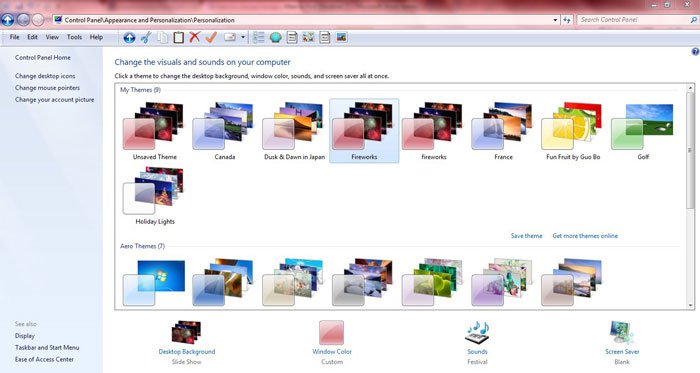Viewport: 700px width, 373px height.
Task: Select the lowercase fireworks theme
Action: [434, 131]
